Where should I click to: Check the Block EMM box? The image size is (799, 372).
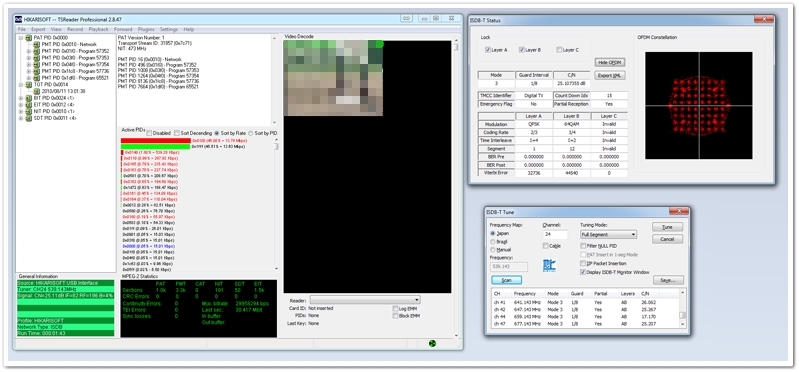395,316
